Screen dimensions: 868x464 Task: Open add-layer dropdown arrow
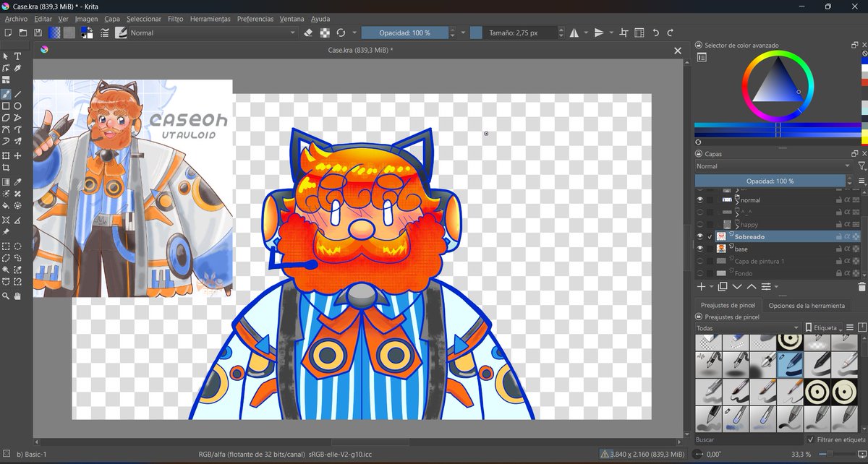(x=710, y=286)
